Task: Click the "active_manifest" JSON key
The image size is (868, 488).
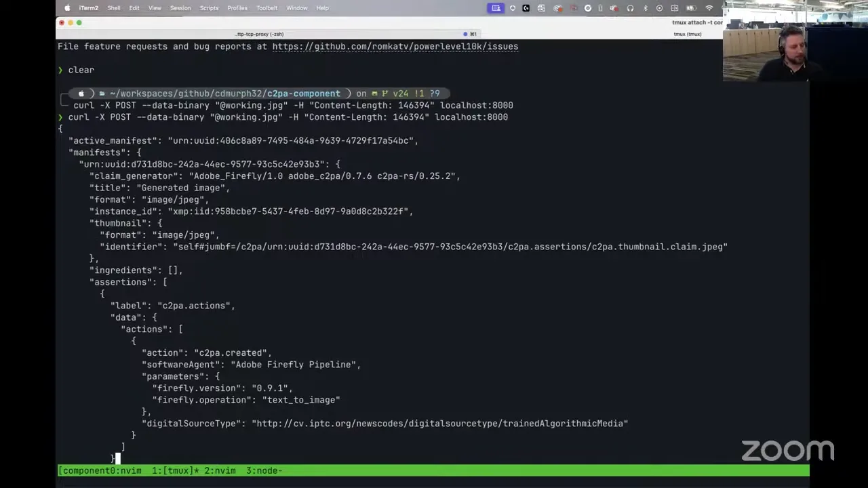Action: click(113, 141)
